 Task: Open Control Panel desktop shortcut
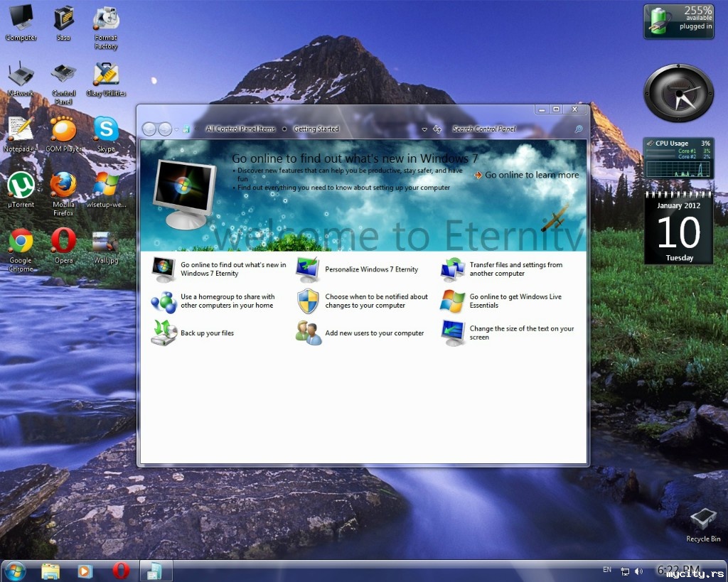click(63, 82)
